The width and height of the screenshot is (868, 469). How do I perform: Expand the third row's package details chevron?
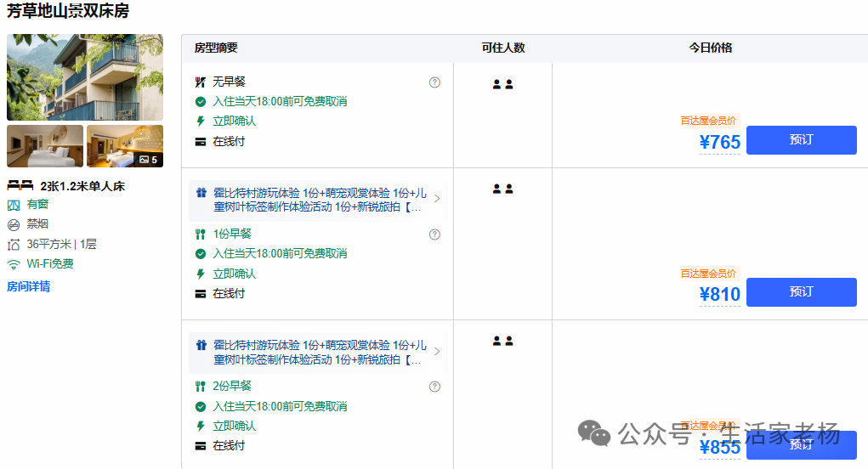(x=437, y=351)
